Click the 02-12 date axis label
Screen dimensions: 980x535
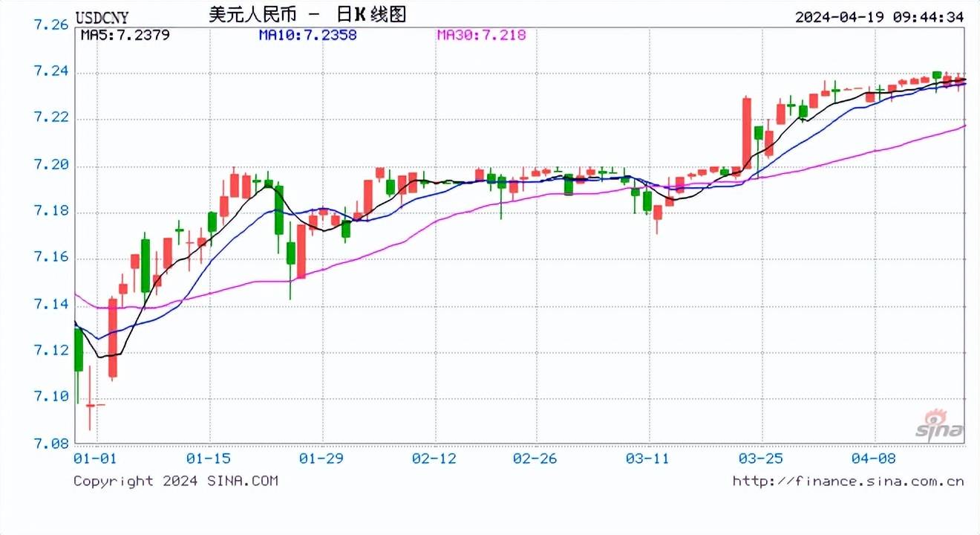click(434, 458)
